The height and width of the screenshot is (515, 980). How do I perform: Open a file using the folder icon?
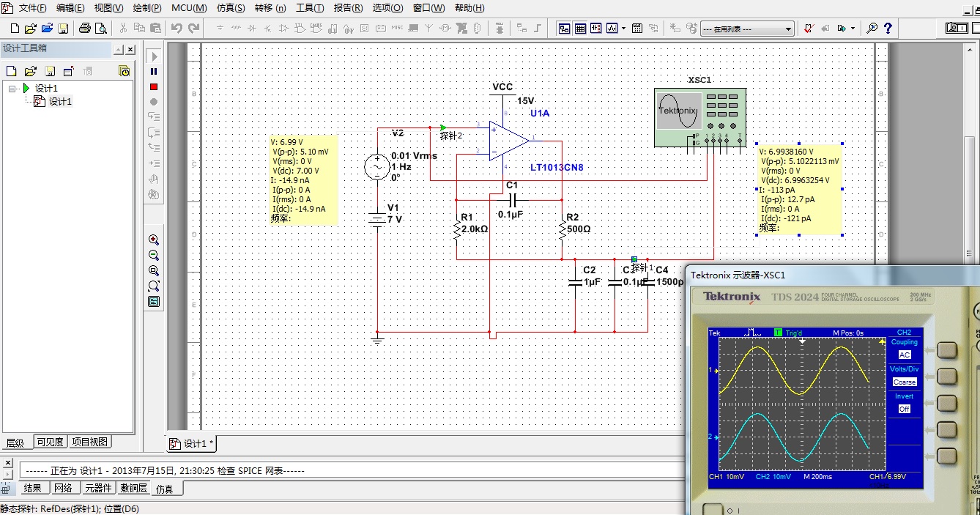(30, 29)
